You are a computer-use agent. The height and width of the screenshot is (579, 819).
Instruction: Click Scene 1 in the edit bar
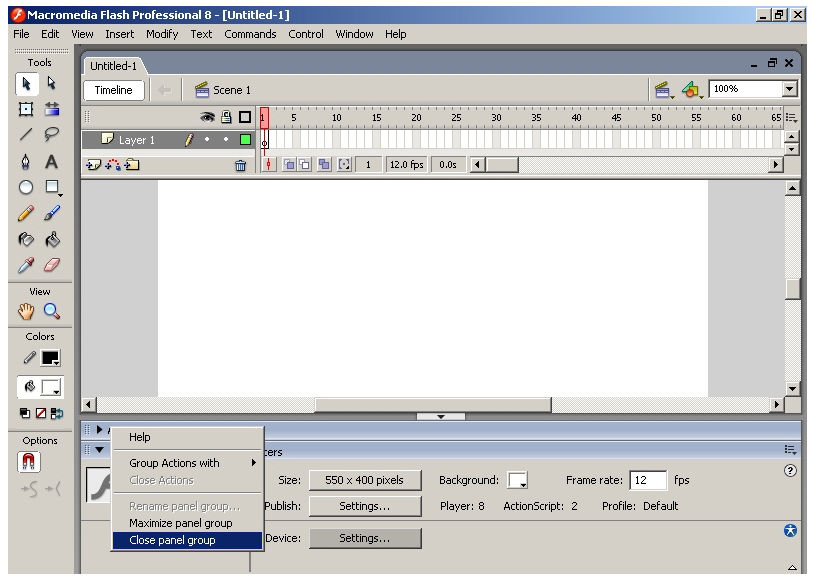tap(223, 90)
